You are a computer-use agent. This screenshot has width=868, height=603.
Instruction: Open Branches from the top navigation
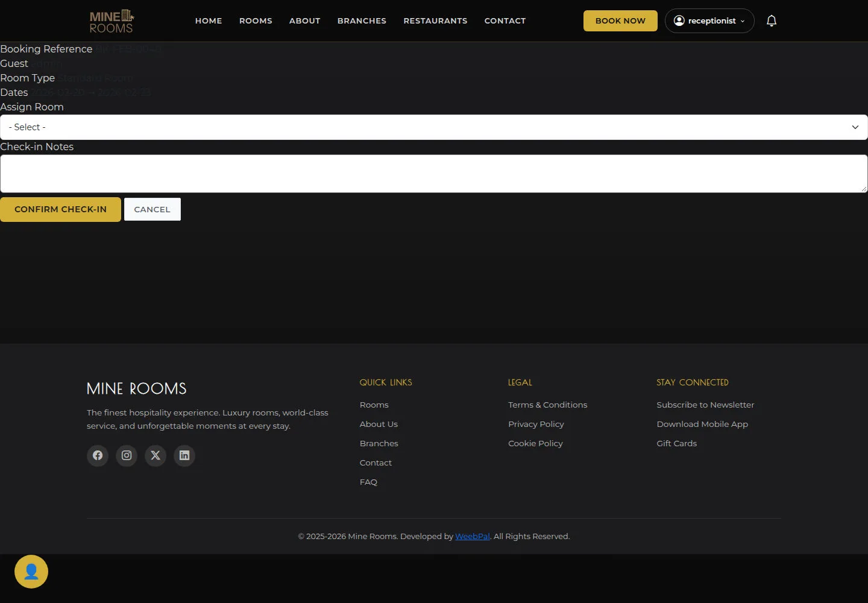[x=362, y=21]
